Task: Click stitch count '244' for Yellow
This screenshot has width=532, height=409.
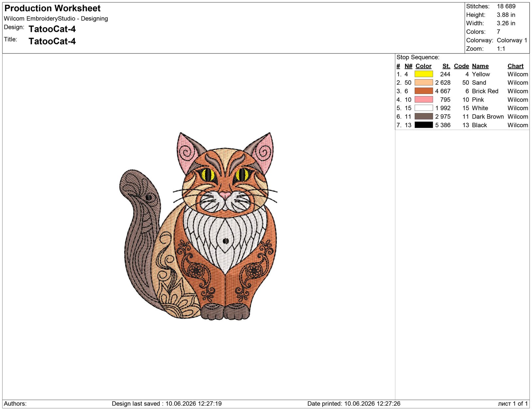Action: click(445, 74)
